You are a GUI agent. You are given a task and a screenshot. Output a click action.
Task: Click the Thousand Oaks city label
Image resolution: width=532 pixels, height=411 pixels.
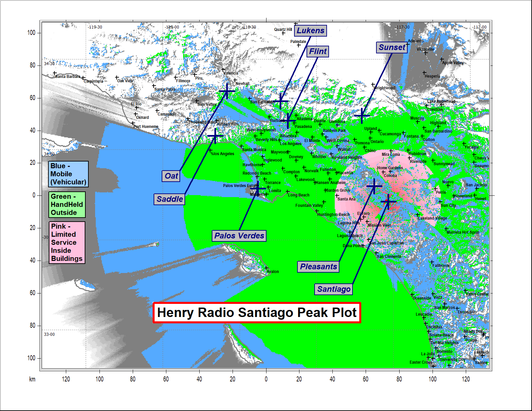pyautogui.click(x=202, y=122)
